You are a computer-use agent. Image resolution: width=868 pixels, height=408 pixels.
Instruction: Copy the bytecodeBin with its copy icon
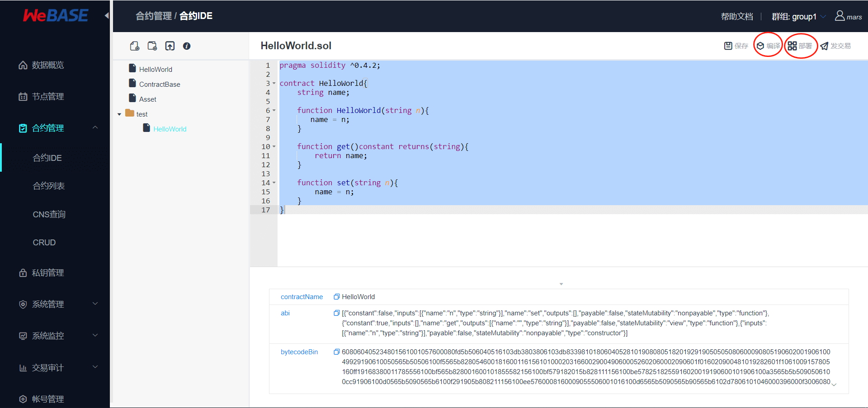337,352
